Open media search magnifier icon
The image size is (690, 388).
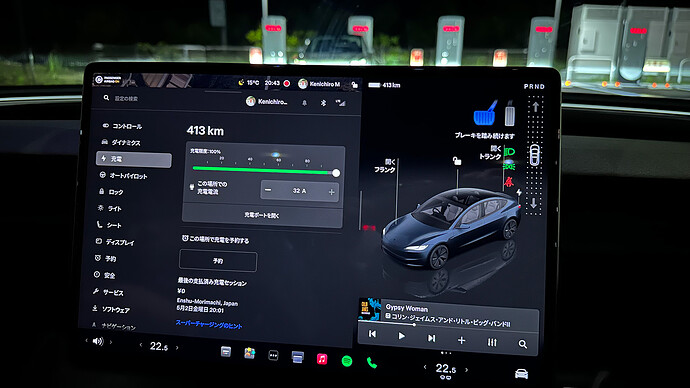[x=522, y=344]
